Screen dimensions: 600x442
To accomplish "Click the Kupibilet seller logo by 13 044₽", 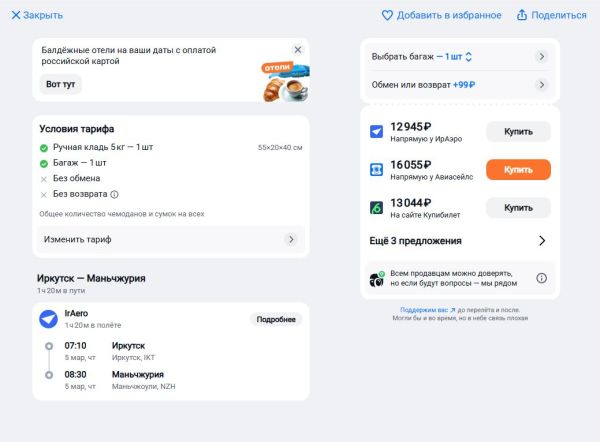I will point(377,208).
